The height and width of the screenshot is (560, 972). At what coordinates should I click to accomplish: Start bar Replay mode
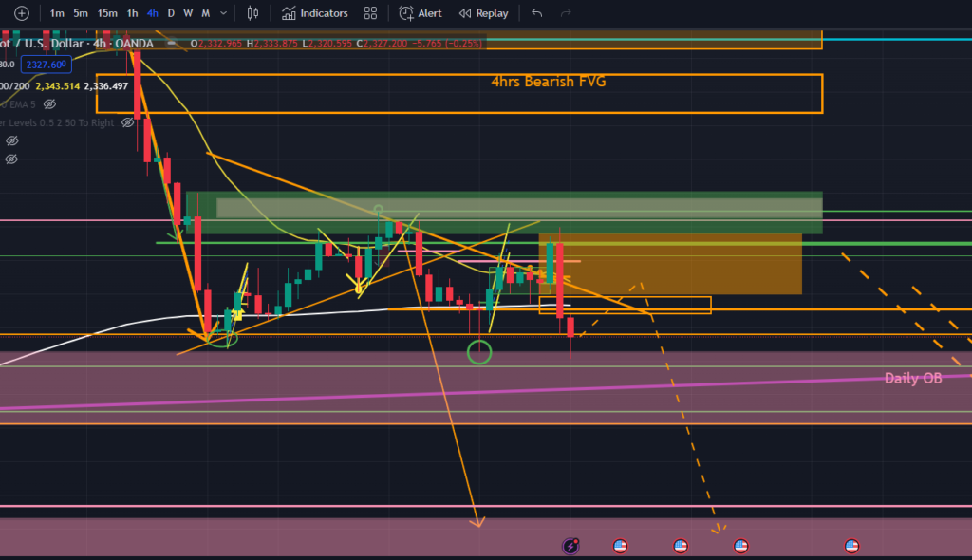(483, 13)
